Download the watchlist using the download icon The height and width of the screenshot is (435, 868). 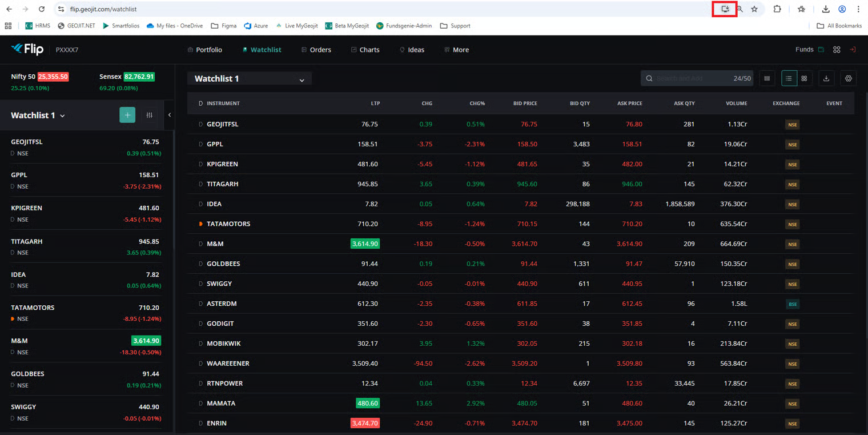coord(826,78)
